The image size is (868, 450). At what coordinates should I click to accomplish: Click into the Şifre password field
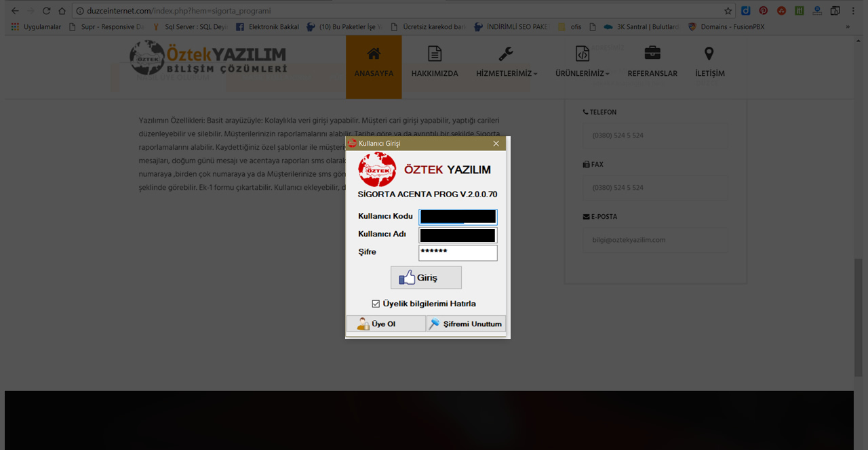pyautogui.click(x=458, y=253)
